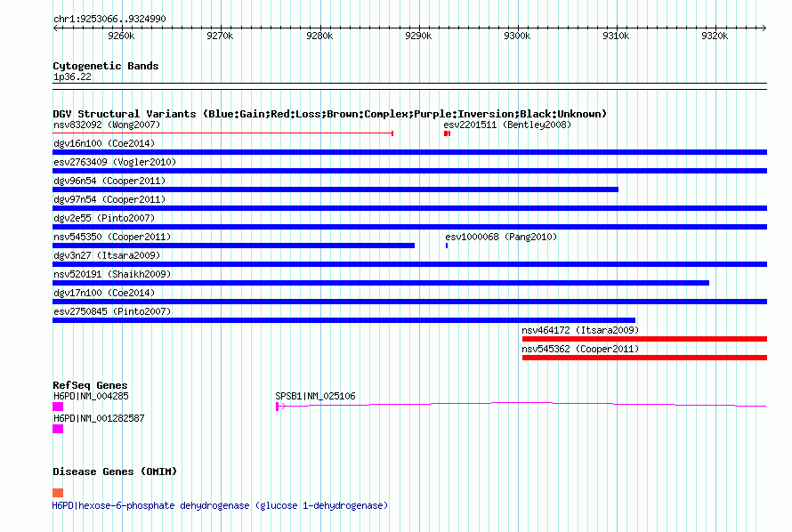This screenshot has height=532, width=792.
Task: Click the 9280k ruler tick label
Action: coord(319,36)
